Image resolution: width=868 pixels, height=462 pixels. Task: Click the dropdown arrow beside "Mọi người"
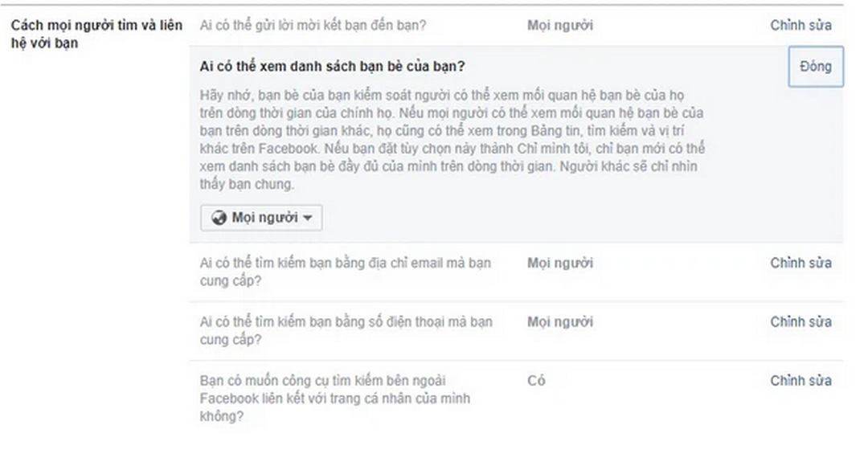(308, 218)
